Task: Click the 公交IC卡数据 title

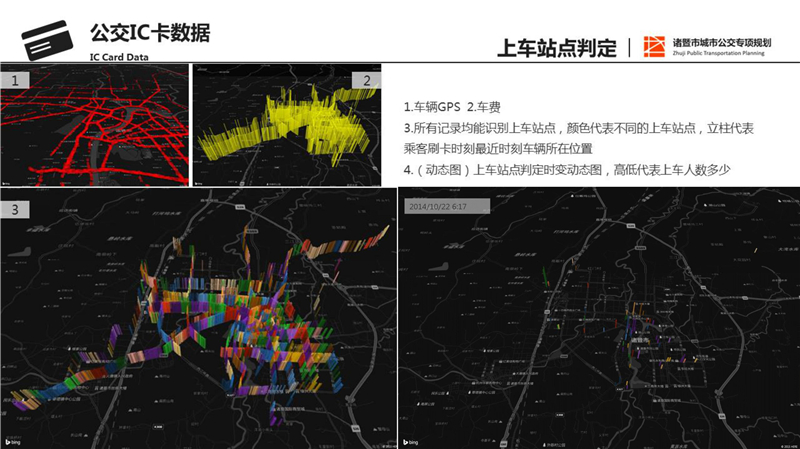Action: point(150,33)
